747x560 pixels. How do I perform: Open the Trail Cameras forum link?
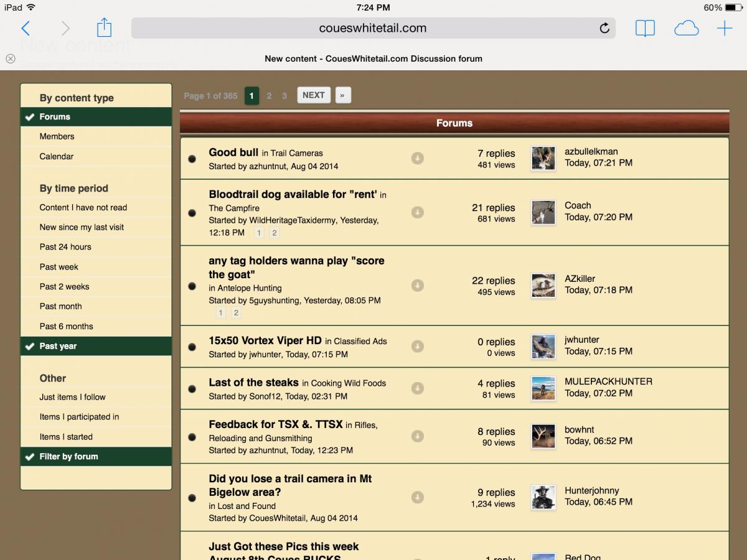[x=297, y=153]
